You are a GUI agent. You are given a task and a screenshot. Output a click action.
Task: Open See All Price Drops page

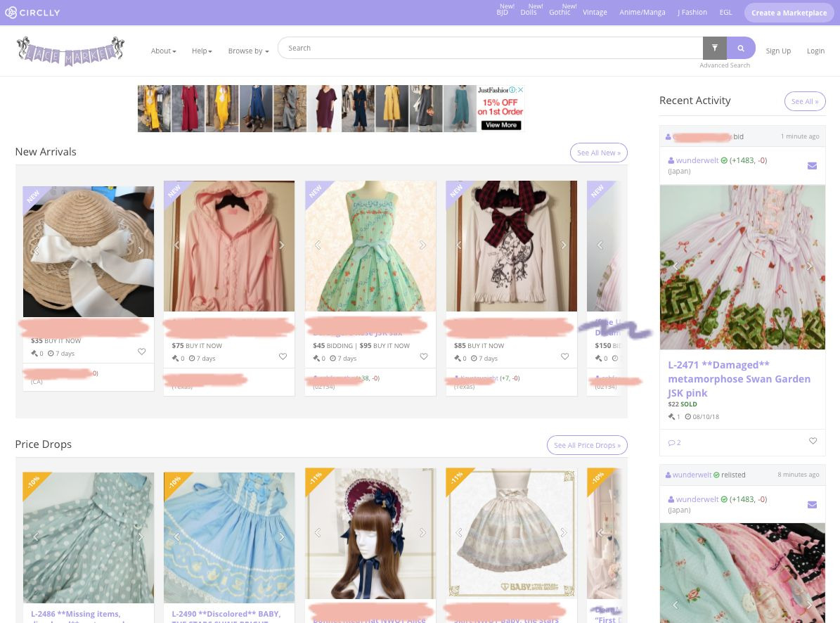click(587, 445)
